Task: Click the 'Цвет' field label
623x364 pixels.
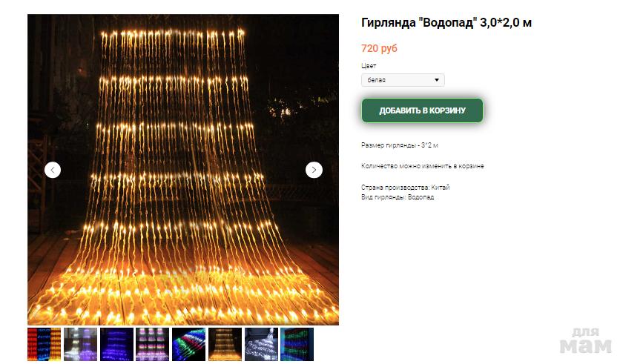Action: (x=369, y=66)
